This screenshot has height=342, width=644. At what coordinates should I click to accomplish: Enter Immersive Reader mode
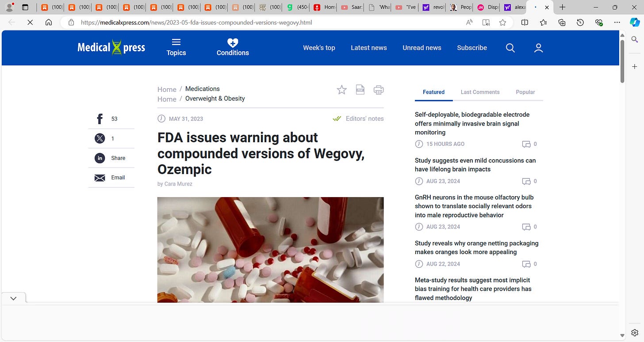[486, 23]
